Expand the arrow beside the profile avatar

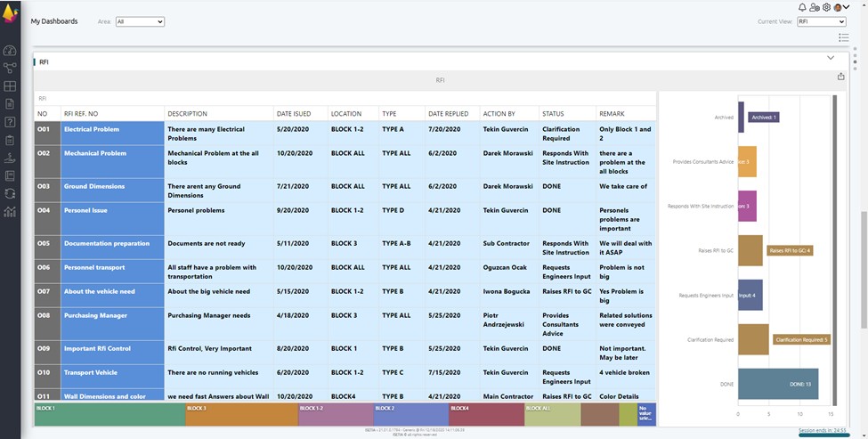pos(847,7)
